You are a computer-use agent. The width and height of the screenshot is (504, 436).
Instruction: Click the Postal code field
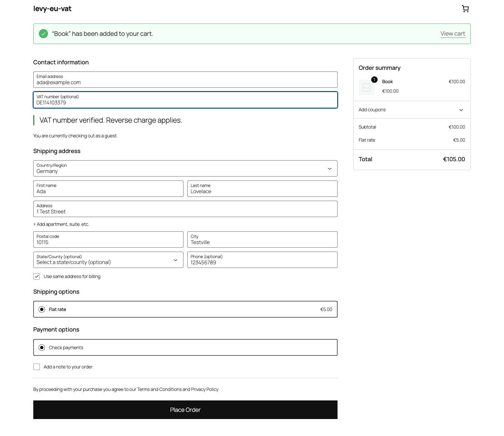(x=108, y=240)
